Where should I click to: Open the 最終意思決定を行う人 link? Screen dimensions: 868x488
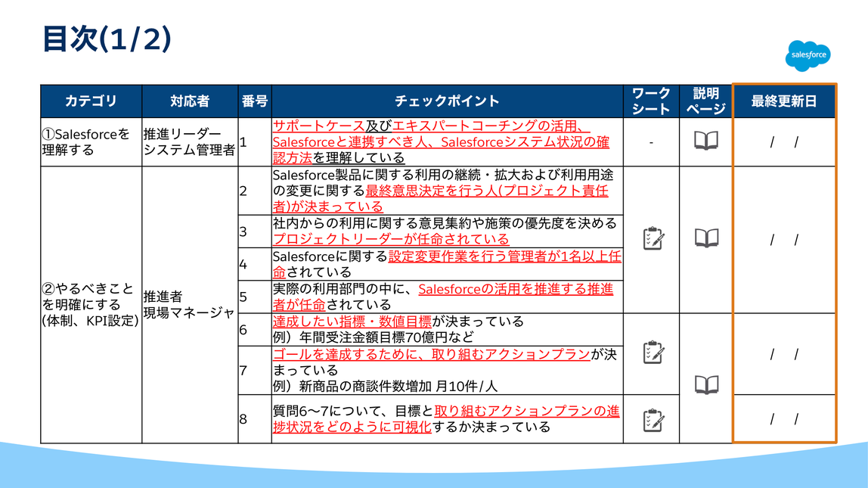tap(431, 191)
